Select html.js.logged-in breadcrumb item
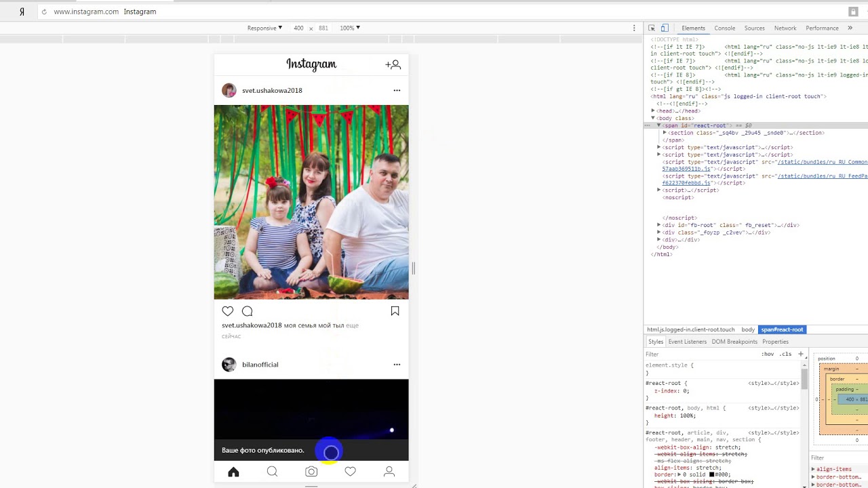The width and height of the screenshot is (868, 488). pos(690,329)
